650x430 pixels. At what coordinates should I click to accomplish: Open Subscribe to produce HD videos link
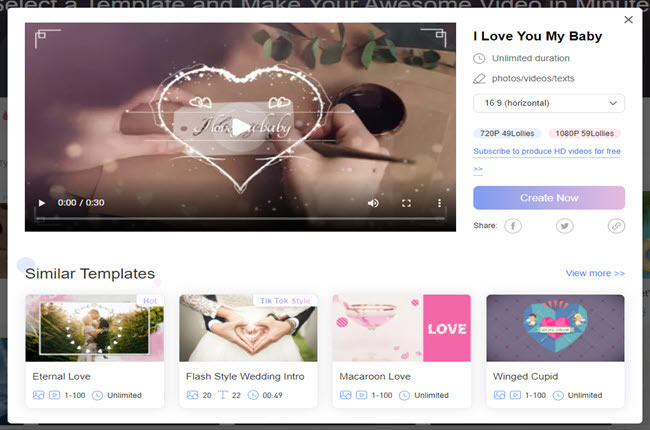(547, 151)
